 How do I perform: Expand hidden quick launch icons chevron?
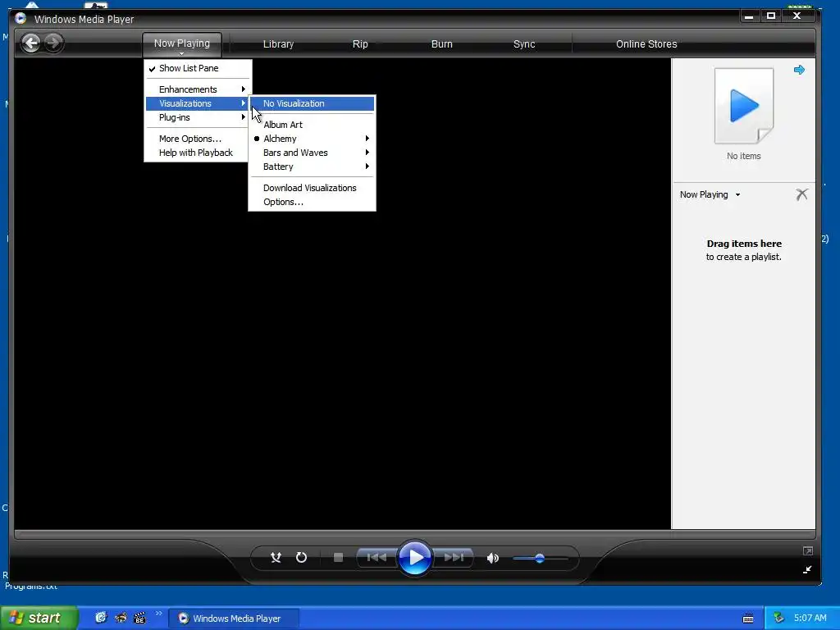[158, 614]
